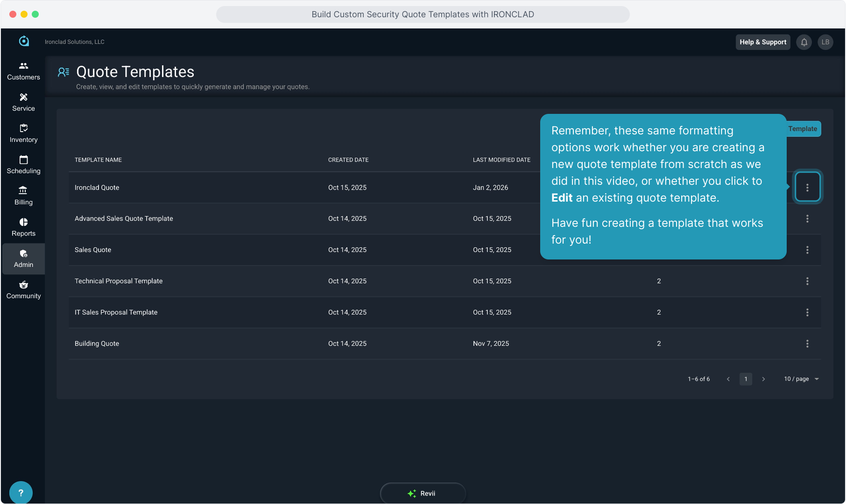This screenshot has height=504, width=846.
Task: Expand row options for Technical Proposal Template
Action: point(807,281)
